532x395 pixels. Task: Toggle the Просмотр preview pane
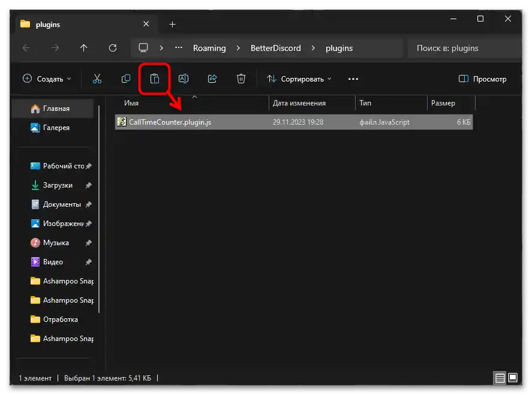[482, 79]
